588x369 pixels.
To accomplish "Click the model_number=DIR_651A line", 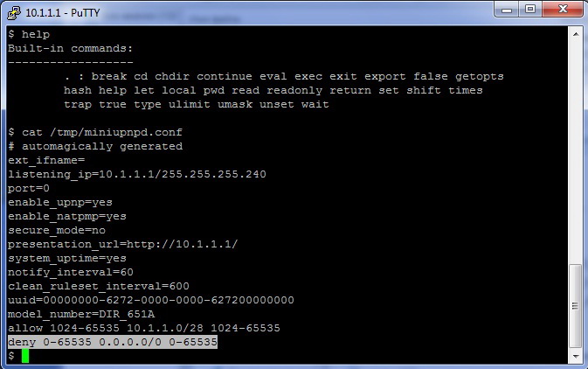I will (80, 314).
